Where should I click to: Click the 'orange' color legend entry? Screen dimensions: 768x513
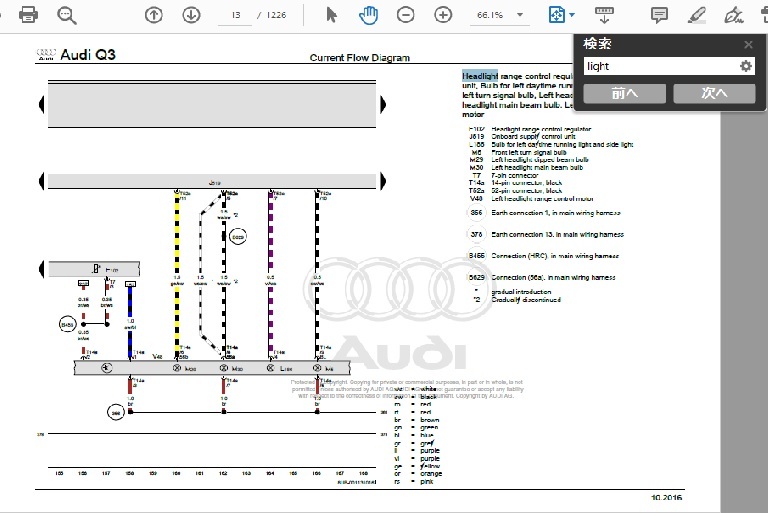pyautogui.click(x=431, y=474)
